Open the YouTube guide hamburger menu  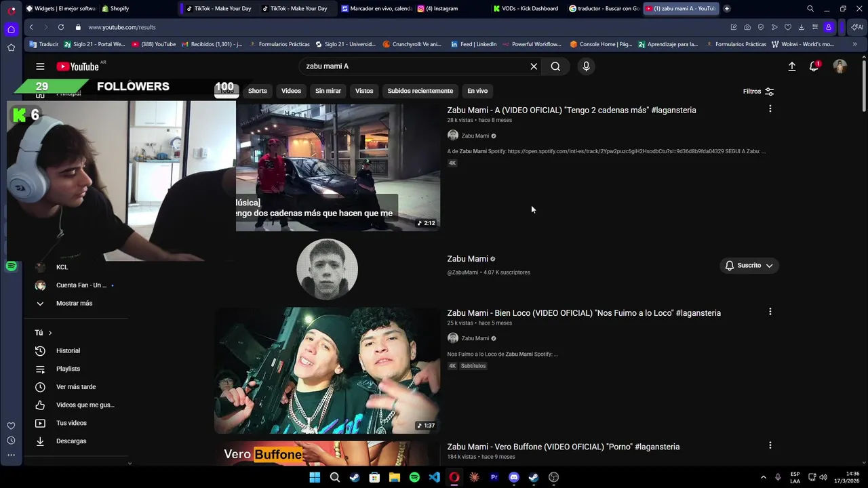[x=40, y=66]
